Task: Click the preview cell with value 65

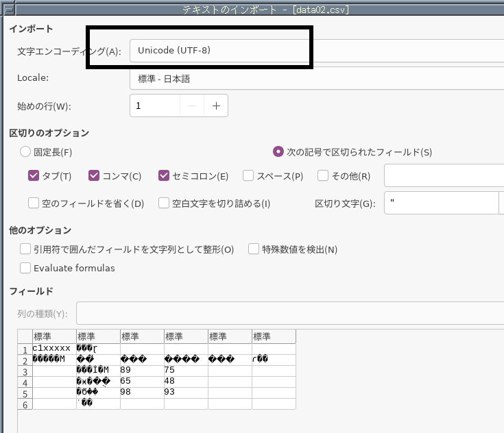Action: [x=142, y=382]
